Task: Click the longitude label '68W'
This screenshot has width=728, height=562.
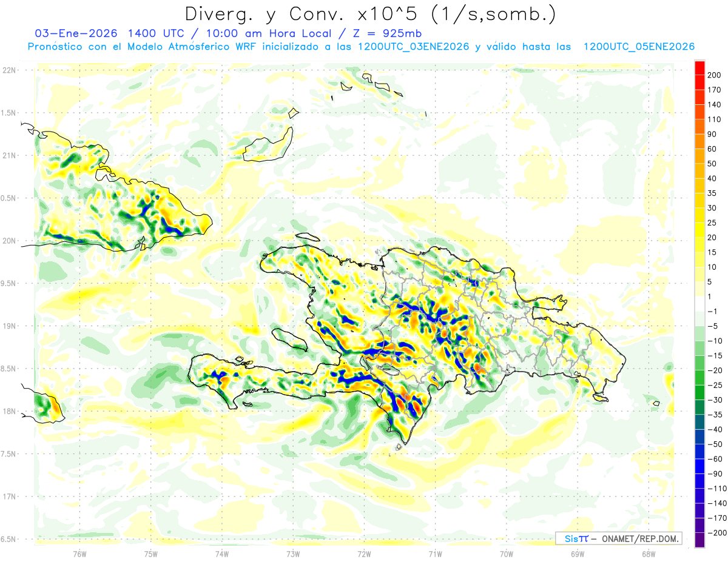Action: (x=649, y=554)
